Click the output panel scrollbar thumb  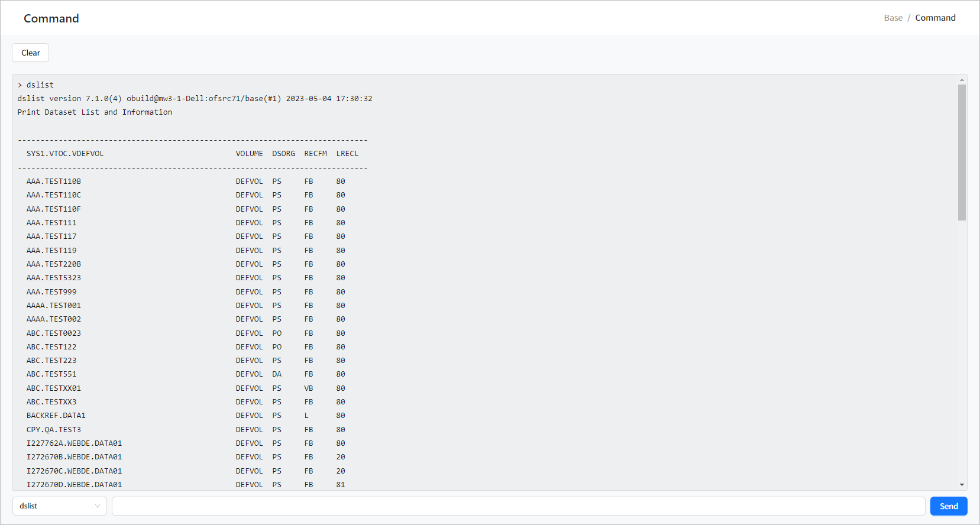pyautogui.click(x=962, y=153)
